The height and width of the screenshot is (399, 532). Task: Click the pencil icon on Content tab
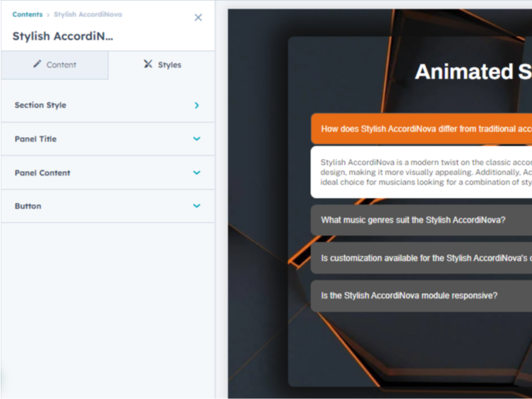coord(37,64)
